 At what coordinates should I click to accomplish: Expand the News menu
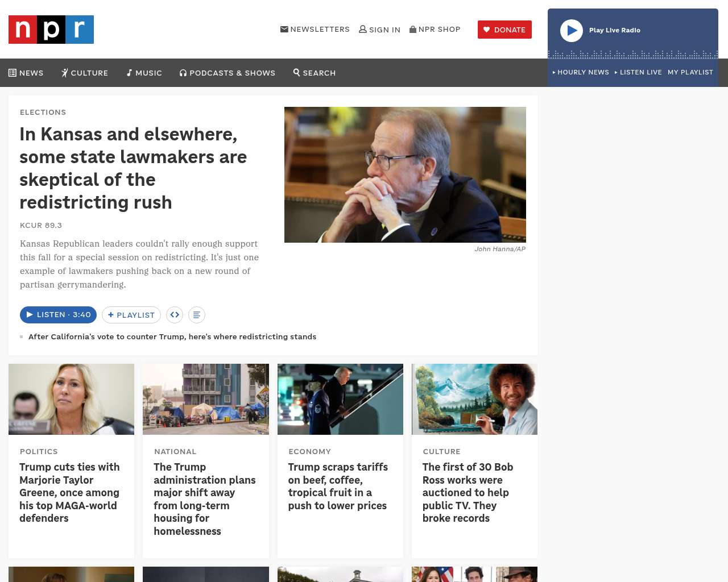click(x=26, y=73)
